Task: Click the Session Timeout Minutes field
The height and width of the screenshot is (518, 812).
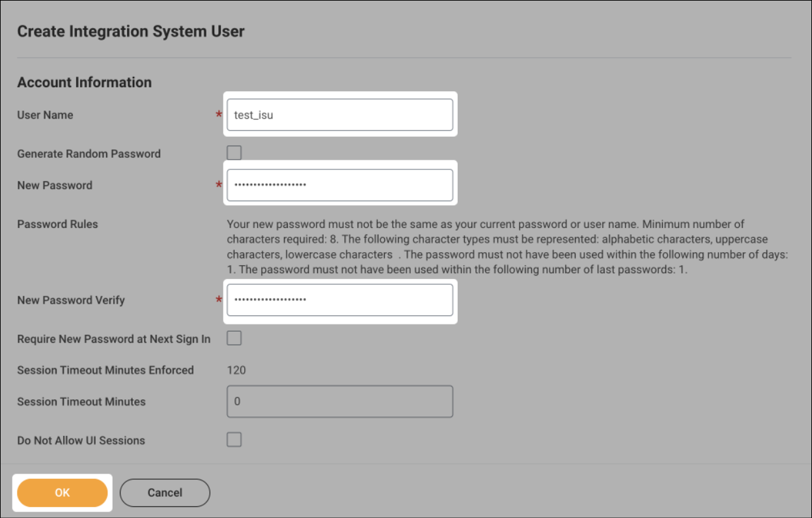Action: pos(339,401)
